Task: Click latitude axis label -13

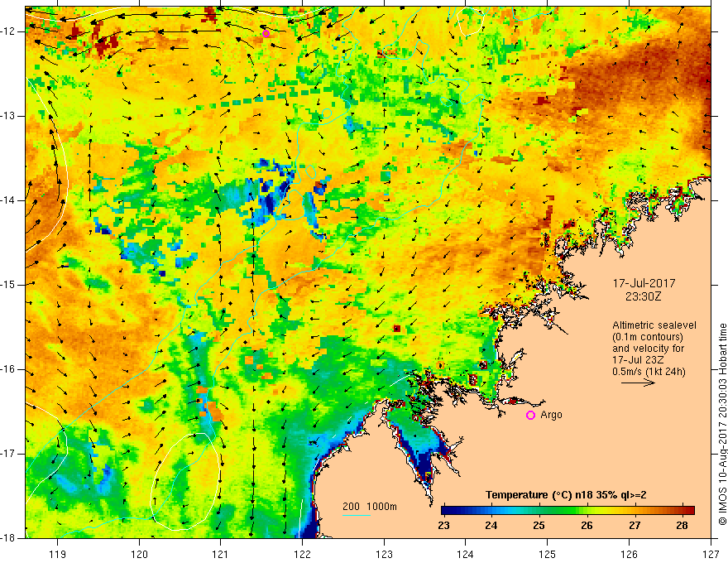Action: 8,116
